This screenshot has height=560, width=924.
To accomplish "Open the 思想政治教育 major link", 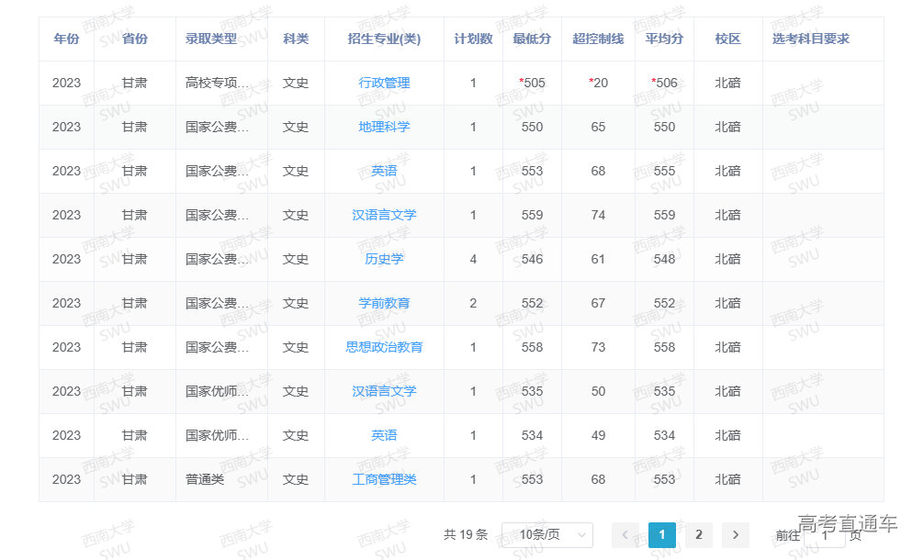I will (x=384, y=347).
